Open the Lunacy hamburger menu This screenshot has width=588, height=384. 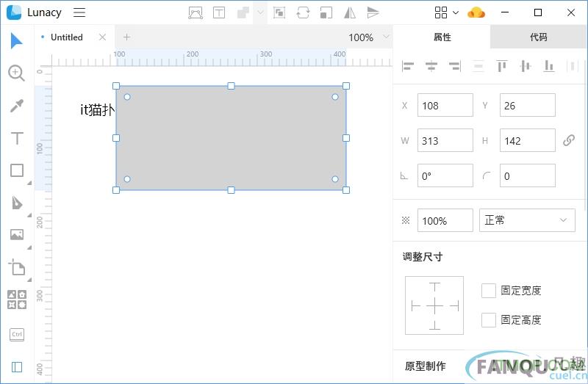(79, 12)
